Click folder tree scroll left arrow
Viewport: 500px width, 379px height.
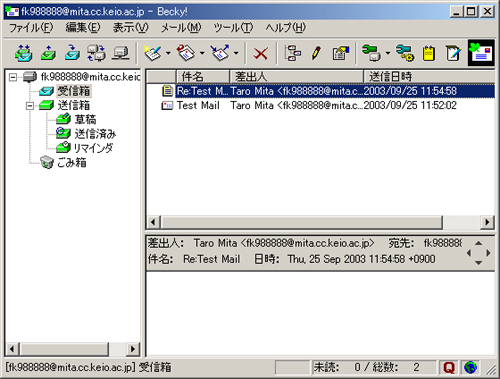point(12,349)
